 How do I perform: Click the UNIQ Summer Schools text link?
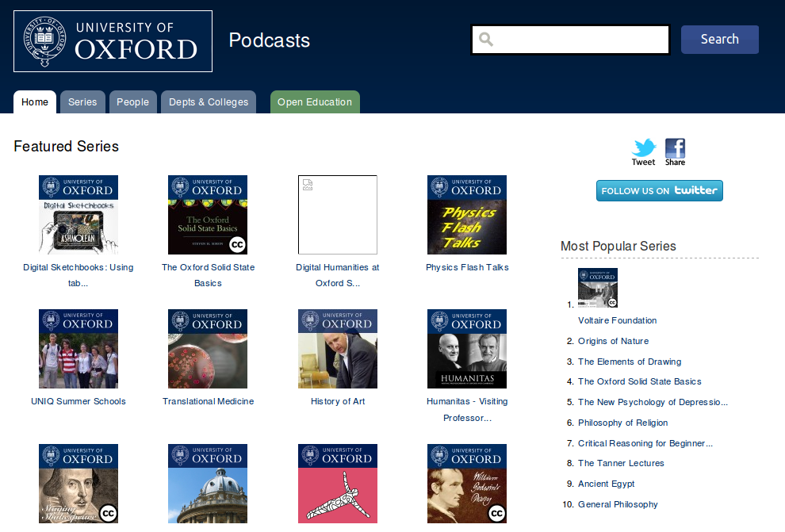[x=78, y=401]
